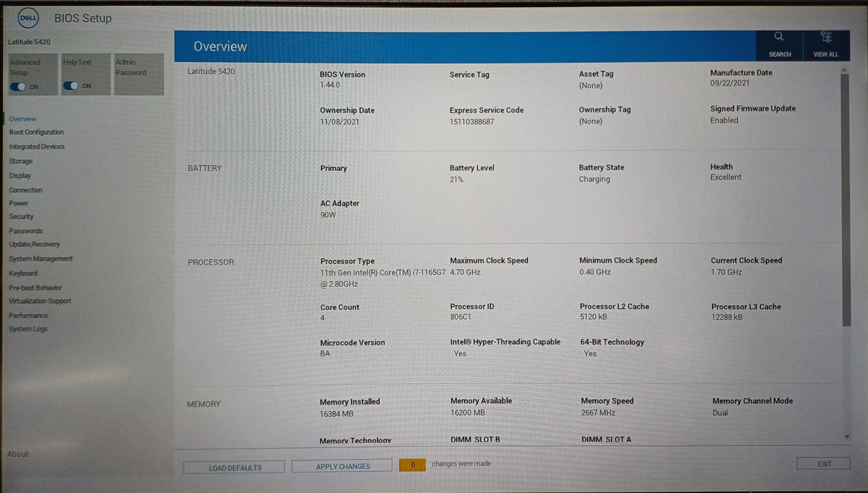Open Security settings
Image resolution: width=868 pixels, height=493 pixels.
pos(21,216)
